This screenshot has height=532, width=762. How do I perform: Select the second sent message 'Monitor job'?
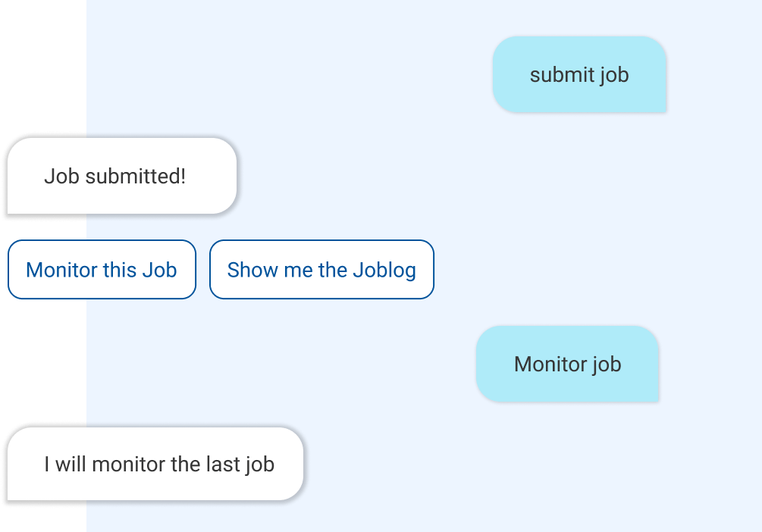(567, 364)
